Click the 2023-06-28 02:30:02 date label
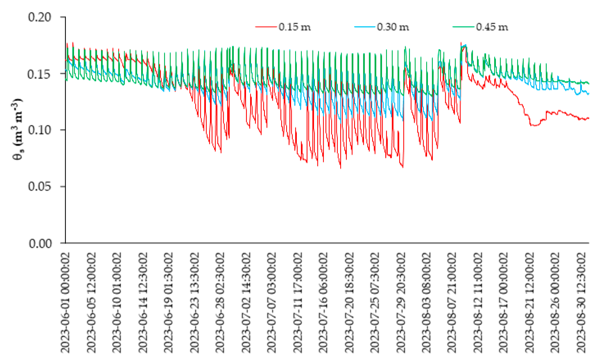601x364 pixels. pos(220,302)
